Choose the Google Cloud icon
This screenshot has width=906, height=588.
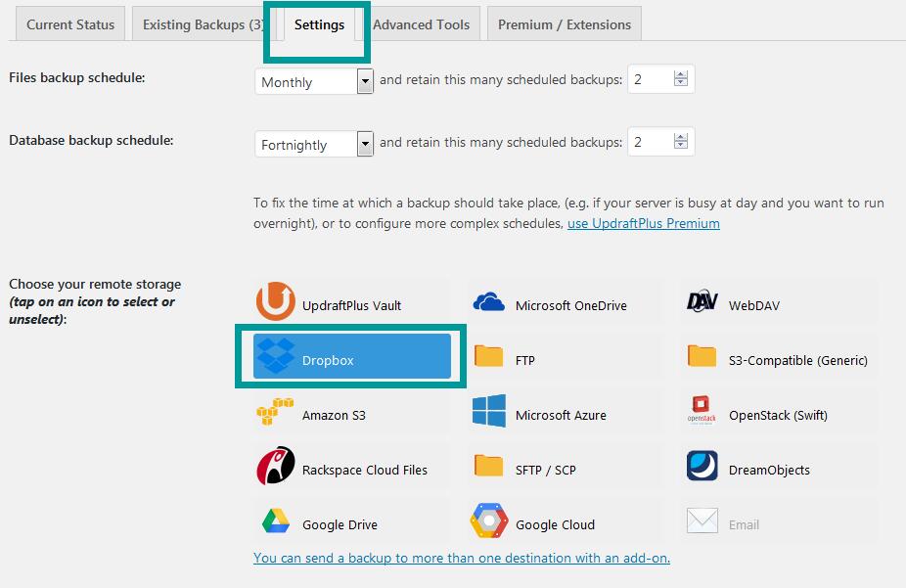click(x=489, y=522)
